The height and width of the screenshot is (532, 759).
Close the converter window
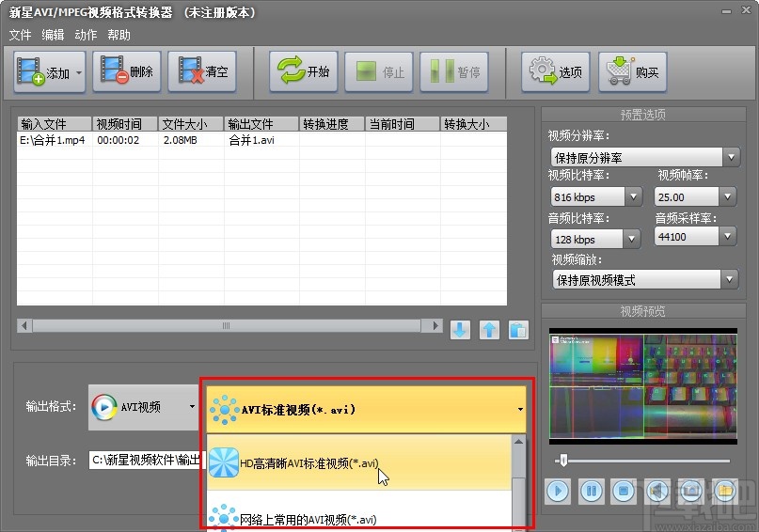[747, 10]
